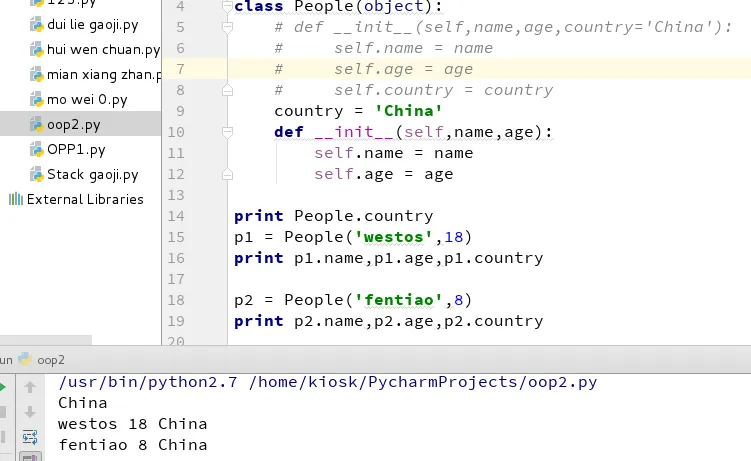Open OPP1.py file in project tree
751x461 pixels.
(x=76, y=149)
